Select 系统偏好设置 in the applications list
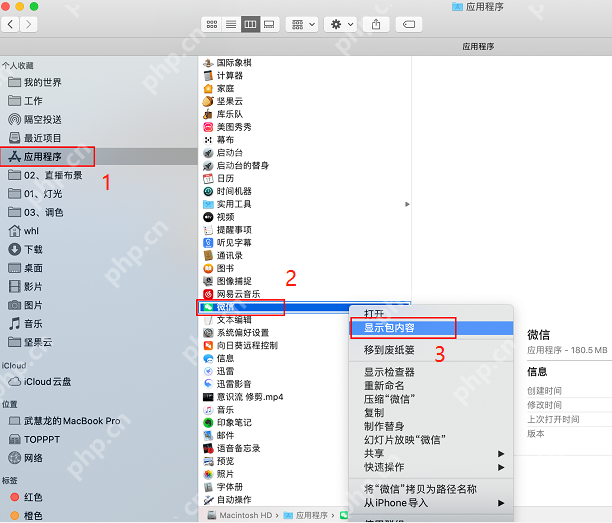The height and width of the screenshot is (523, 612). tap(242, 333)
